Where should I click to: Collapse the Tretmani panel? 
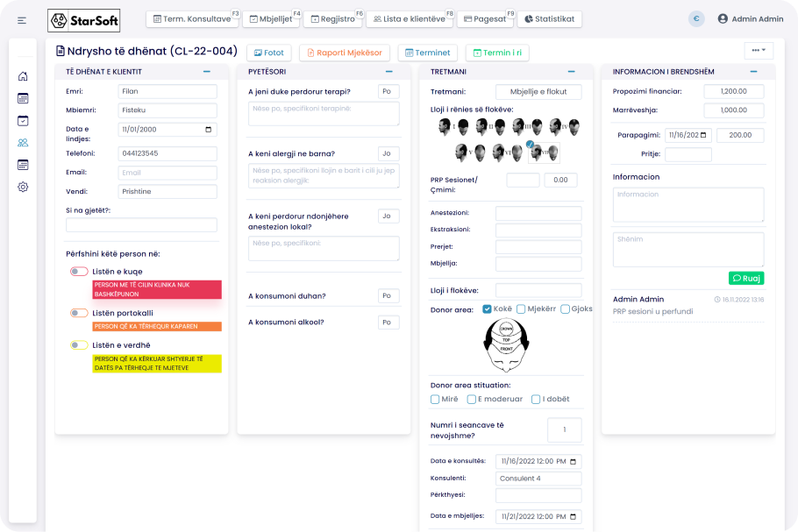pyautogui.click(x=572, y=72)
